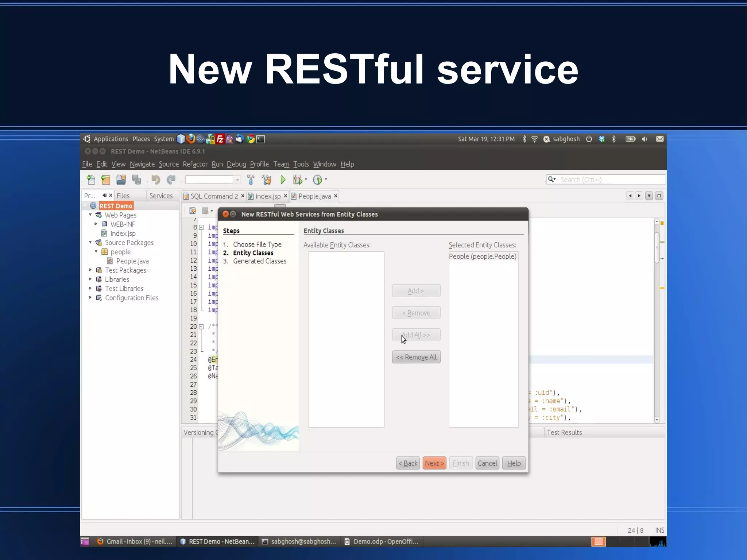
Task: Launch Chrome from the top panel
Action: pyautogui.click(x=250, y=139)
